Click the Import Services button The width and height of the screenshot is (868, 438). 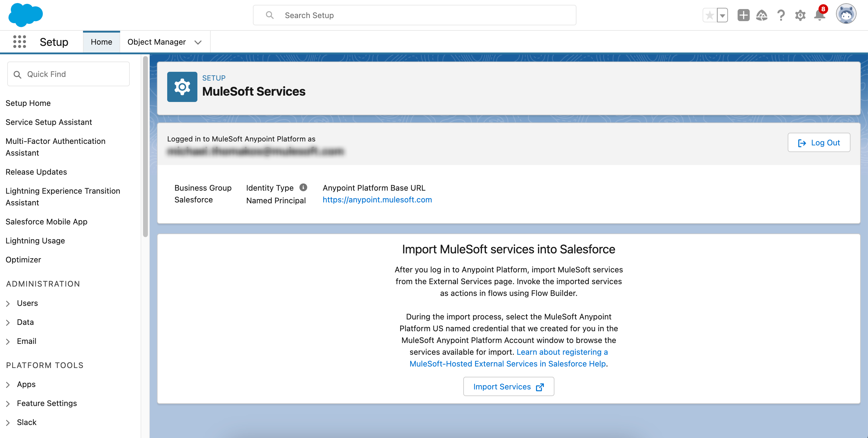pyautogui.click(x=509, y=386)
